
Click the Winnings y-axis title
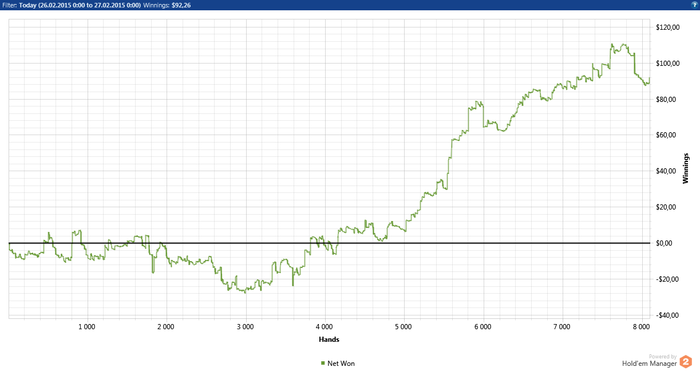point(686,168)
